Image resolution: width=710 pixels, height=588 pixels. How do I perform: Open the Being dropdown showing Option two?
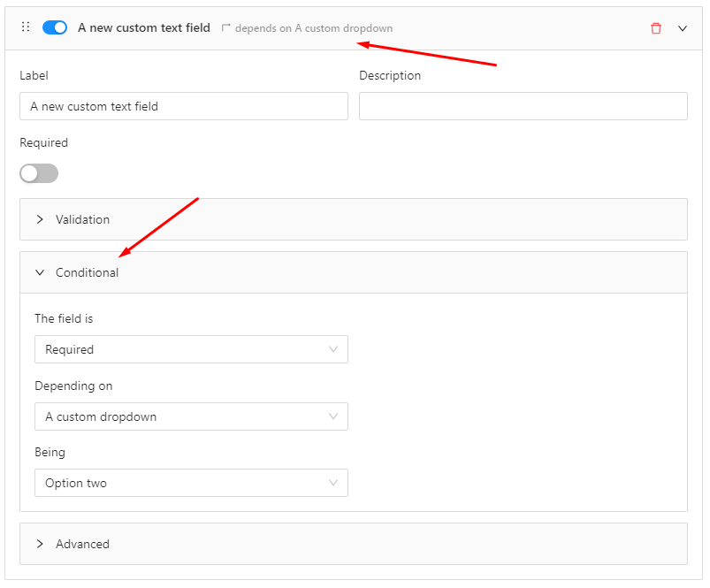pos(191,483)
